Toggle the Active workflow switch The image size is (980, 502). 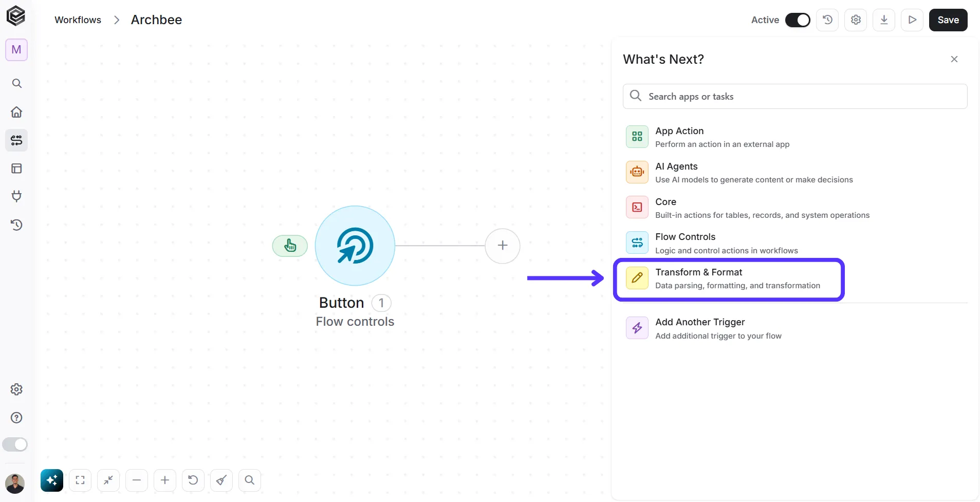coord(798,20)
